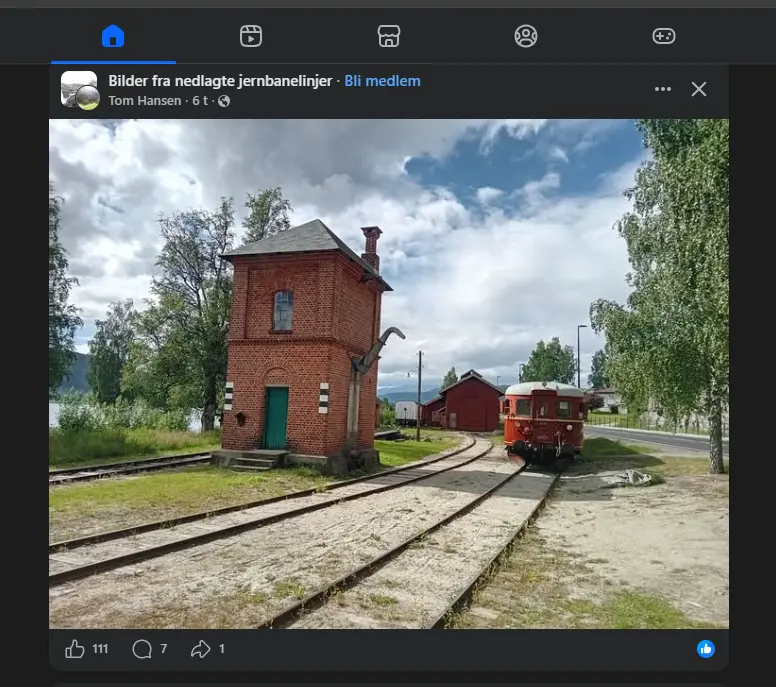Viewport: 776px width, 687px height.
Task: Click the globe public audience icon
Action: [x=224, y=101]
